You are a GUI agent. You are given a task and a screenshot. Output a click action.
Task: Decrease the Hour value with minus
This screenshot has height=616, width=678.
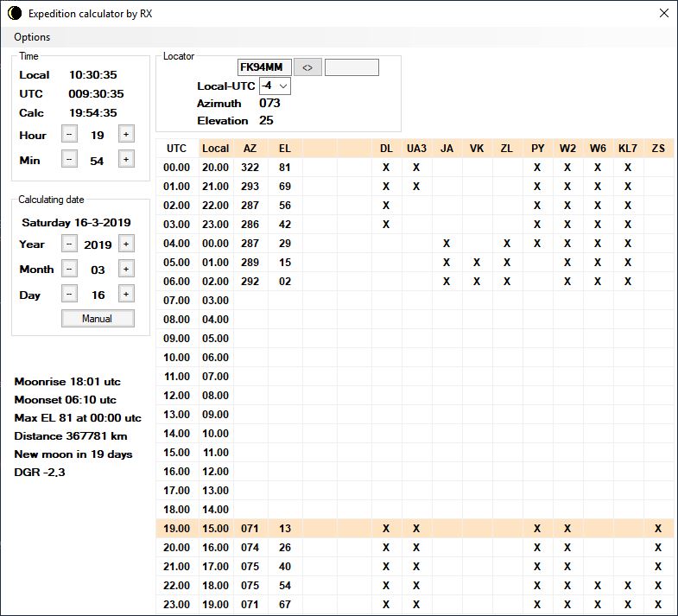(70, 134)
